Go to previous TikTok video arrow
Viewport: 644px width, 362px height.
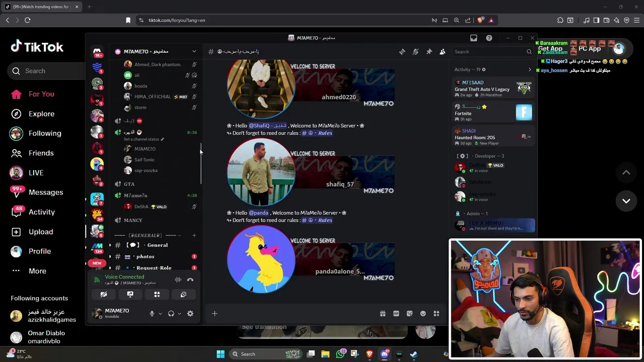[626, 172]
